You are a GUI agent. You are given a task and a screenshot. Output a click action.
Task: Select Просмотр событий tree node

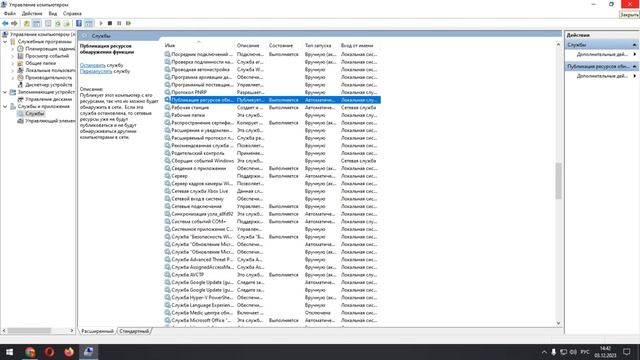43,56
